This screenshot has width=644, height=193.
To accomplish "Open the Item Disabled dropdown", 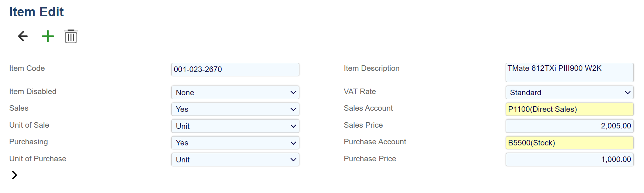I will [235, 93].
